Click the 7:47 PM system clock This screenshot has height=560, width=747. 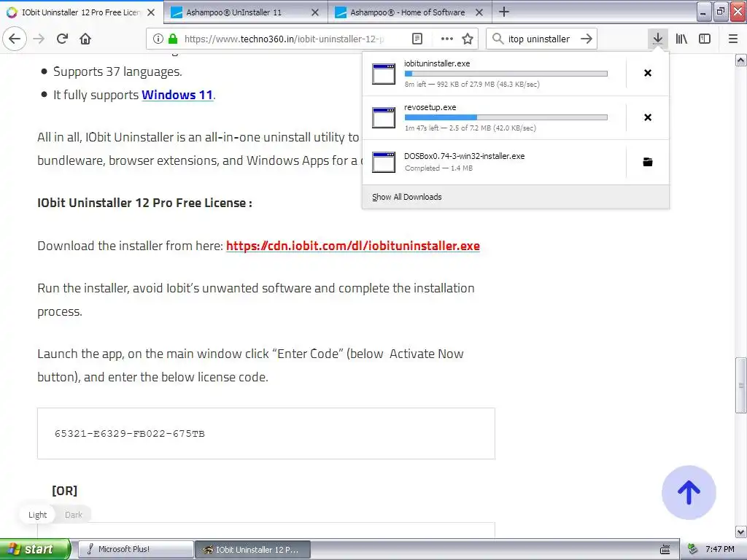point(720,550)
